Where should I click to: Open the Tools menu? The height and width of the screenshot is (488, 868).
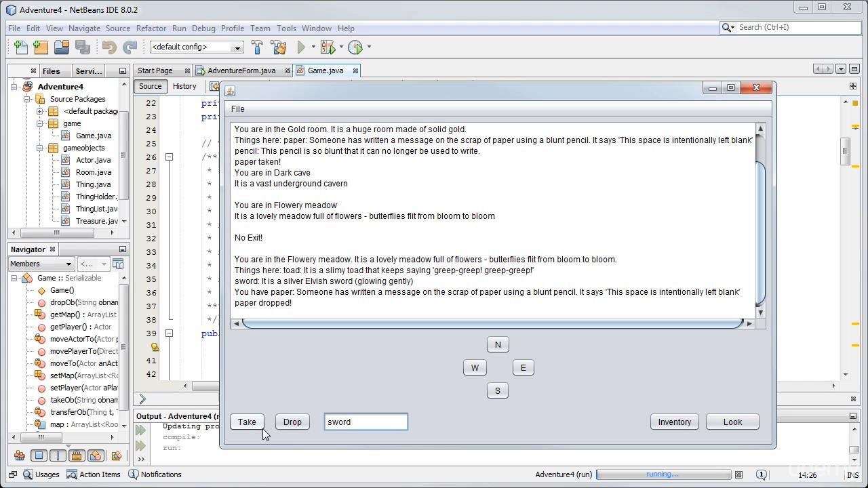click(x=286, y=28)
